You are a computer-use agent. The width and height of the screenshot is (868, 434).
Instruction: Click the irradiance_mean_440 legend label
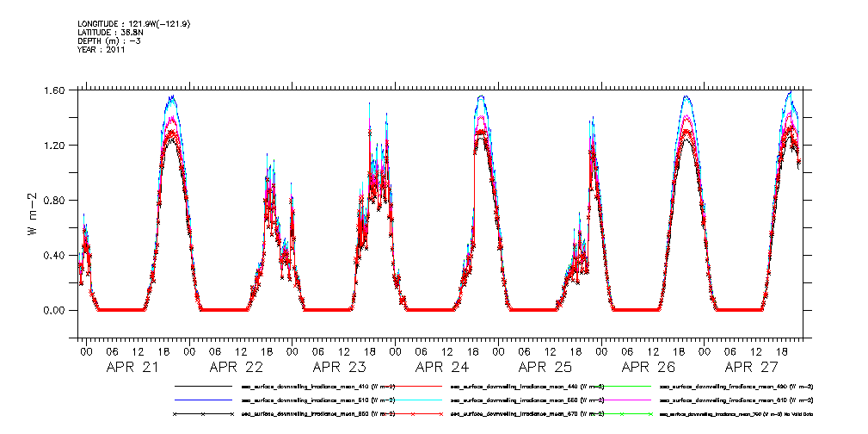pyautogui.click(x=527, y=386)
